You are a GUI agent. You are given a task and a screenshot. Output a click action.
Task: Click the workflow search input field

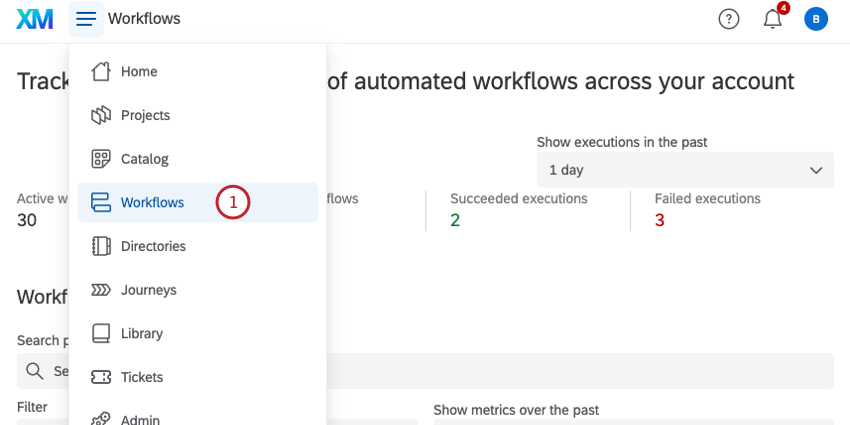pyautogui.click(x=580, y=371)
